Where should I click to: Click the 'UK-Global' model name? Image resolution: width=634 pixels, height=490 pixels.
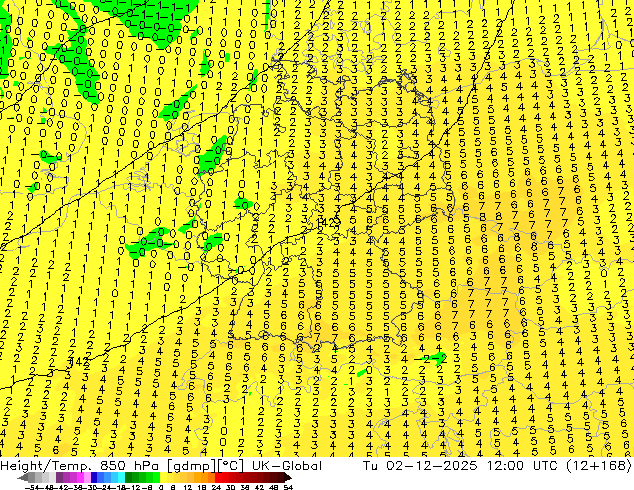point(287,466)
